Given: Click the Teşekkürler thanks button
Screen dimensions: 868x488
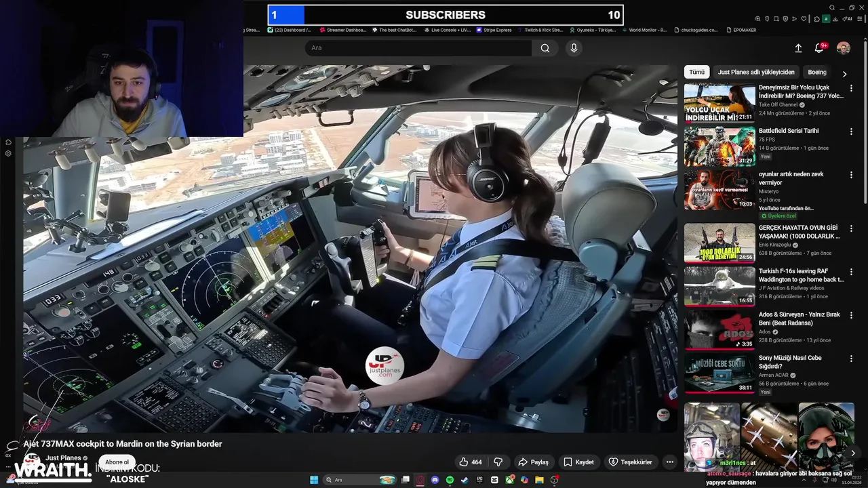Looking at the screenshot, I should [630, 462].
